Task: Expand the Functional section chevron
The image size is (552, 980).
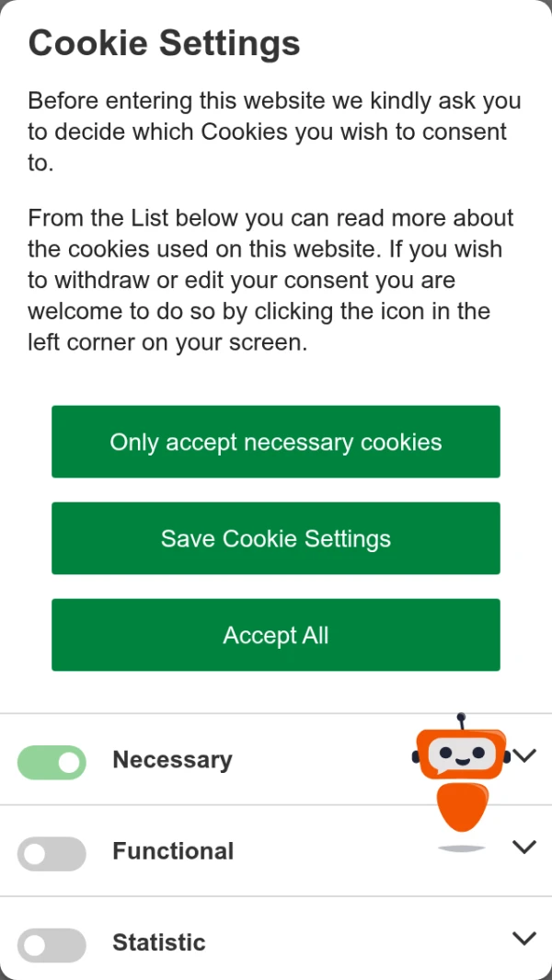Action: pos(523,847)
